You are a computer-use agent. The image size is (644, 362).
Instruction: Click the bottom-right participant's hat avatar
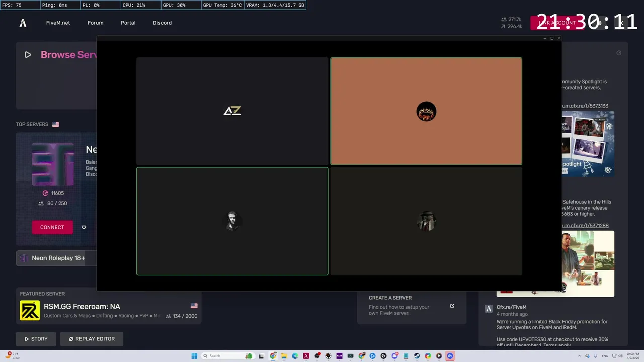click(426, 221)
